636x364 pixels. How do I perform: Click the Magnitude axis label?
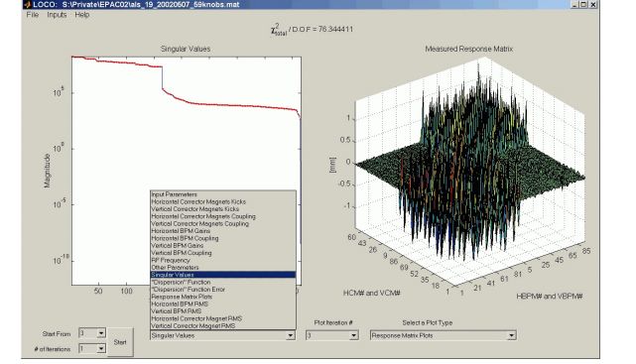coord(47,171)
